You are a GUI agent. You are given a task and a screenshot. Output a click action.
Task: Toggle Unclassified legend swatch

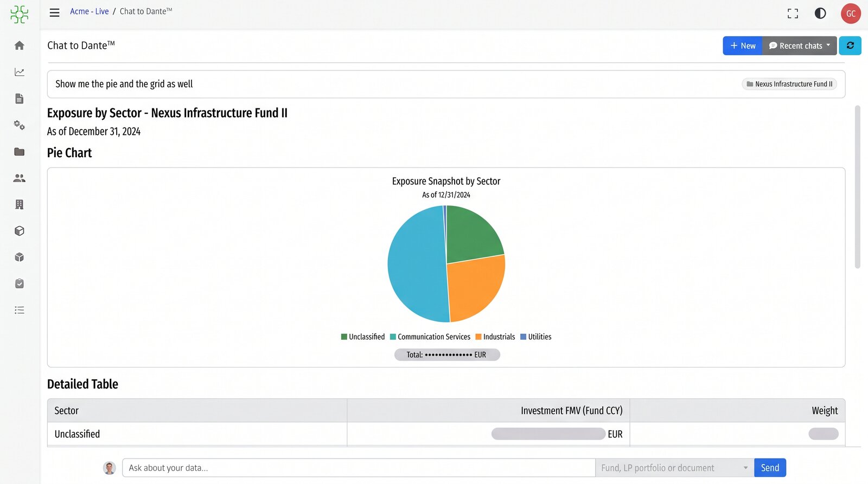(x=344, y=337)
